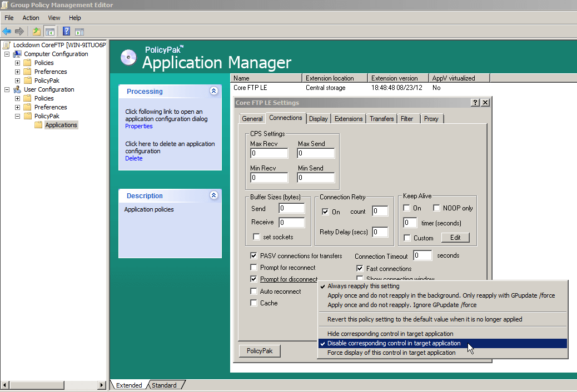
Task: Choose Force display of this control
Action: pyautogui.click(x=442, y=353)
